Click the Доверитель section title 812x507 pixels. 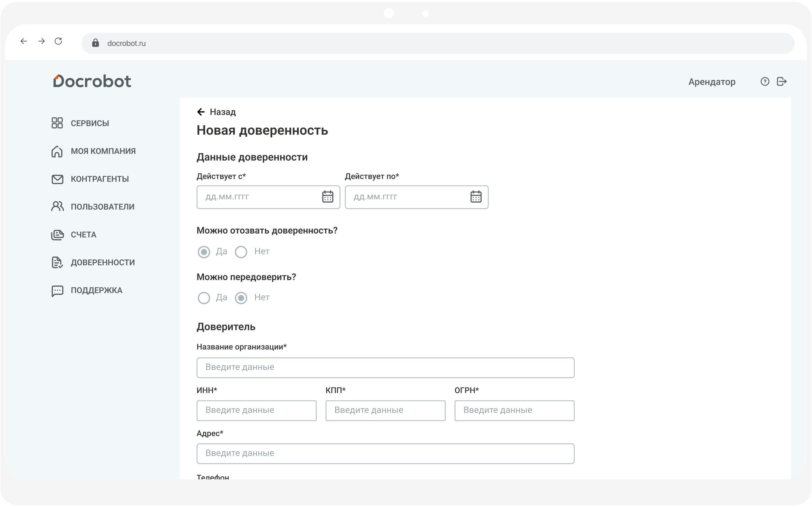[226, 327]
